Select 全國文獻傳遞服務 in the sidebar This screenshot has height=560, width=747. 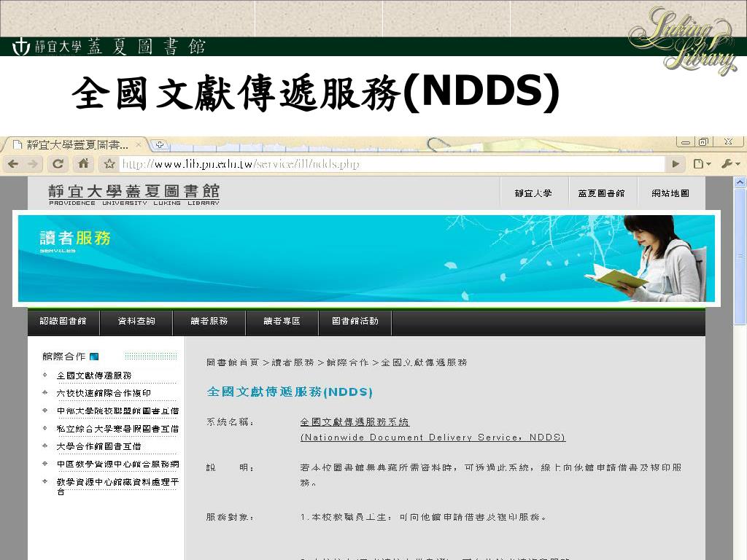pyautogui.click(x=94, y=376)
